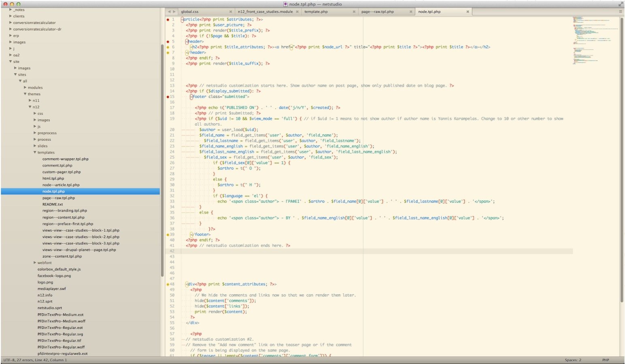625x364 pixels.
Task: Click the red error marker on line 1
Action: coord(168,19)
